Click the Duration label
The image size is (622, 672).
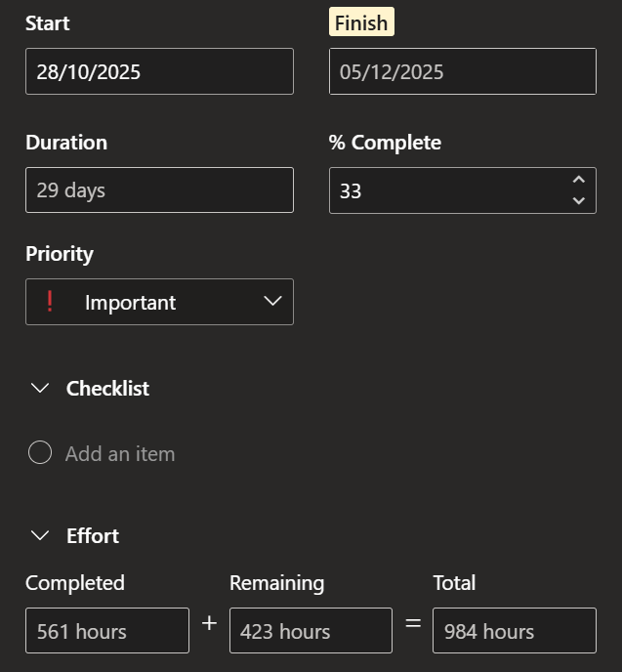point(66,143)
